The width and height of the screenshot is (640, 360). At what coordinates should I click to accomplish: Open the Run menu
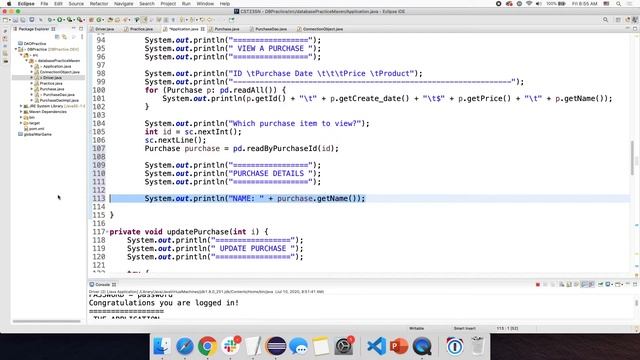tap(186, 4)
